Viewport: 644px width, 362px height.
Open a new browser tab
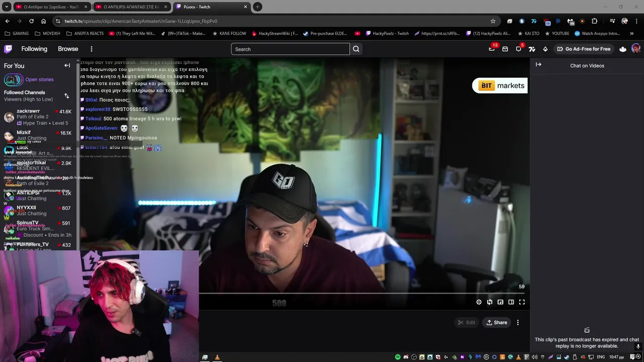click(x=258, y=7)
